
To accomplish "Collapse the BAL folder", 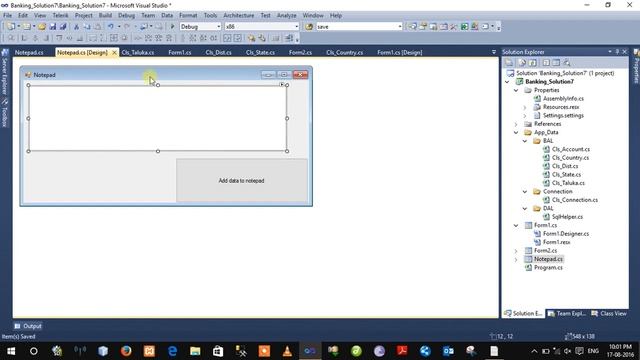I will point(525,141).
